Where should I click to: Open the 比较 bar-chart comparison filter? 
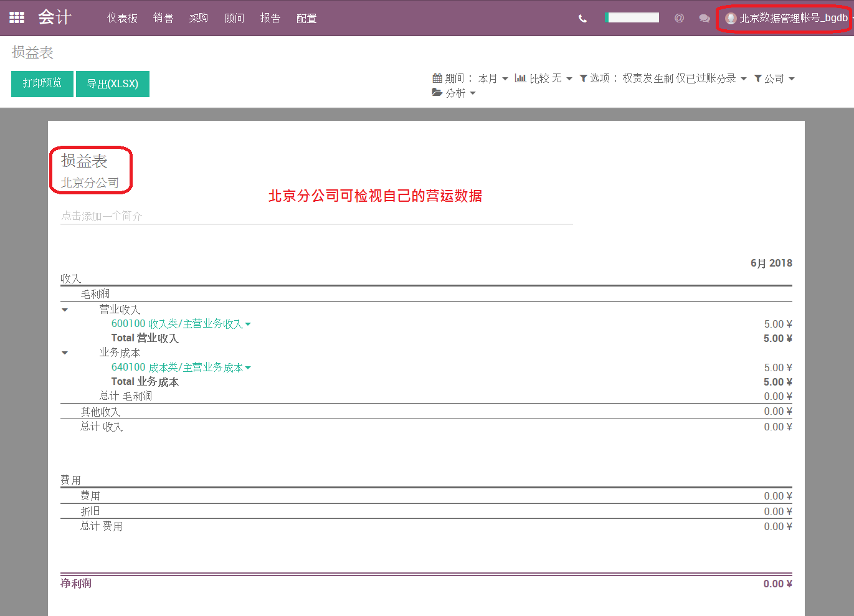click(543, 78)
